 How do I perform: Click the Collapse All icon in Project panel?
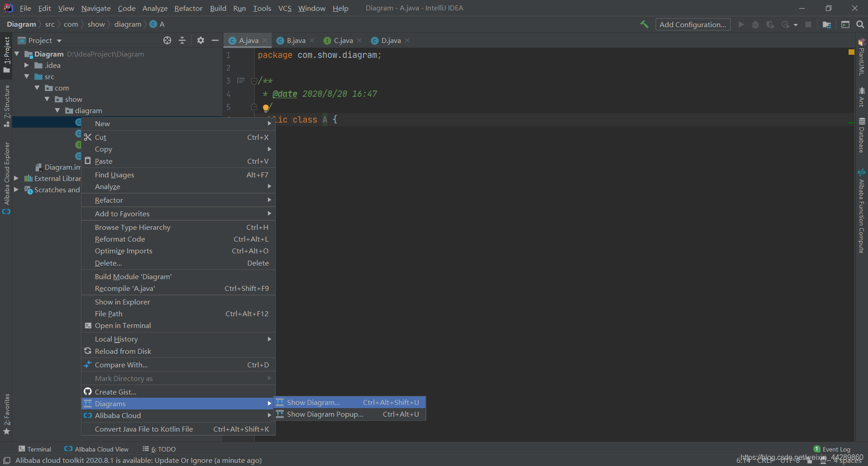click(182, 40)
